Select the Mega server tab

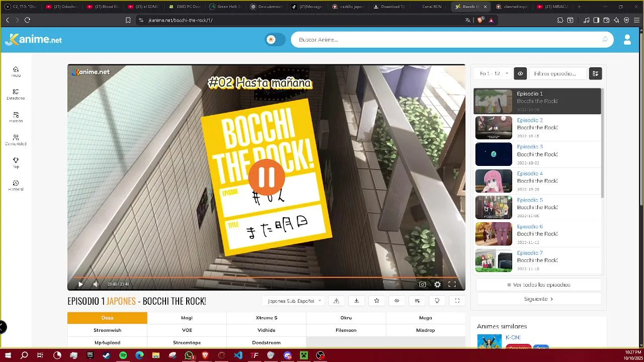click(425, 318)
